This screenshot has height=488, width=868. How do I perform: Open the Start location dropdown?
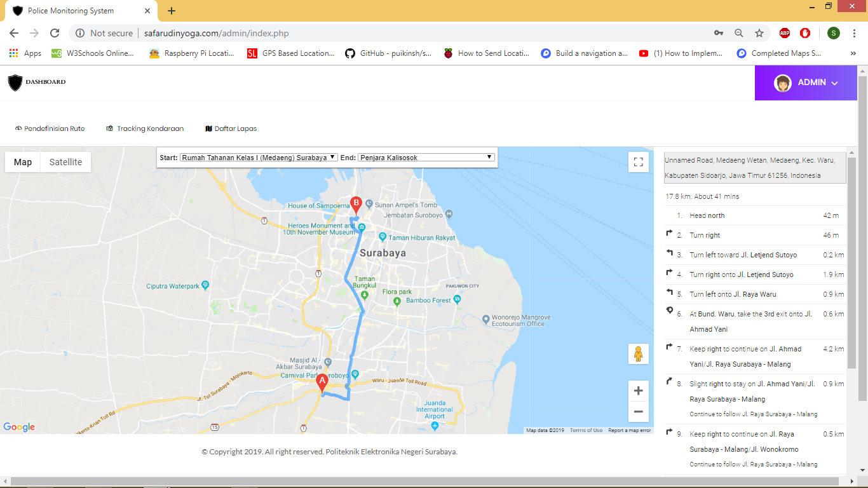pos(258,158)
